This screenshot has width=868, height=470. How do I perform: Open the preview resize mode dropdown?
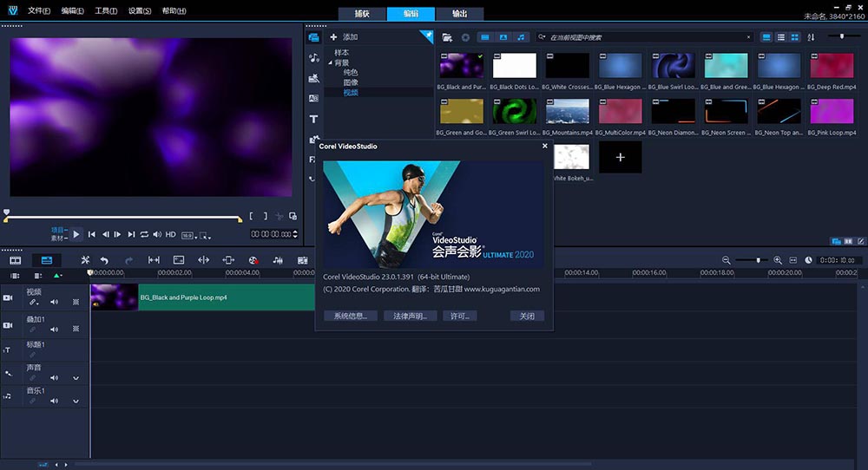coord(206,236)
